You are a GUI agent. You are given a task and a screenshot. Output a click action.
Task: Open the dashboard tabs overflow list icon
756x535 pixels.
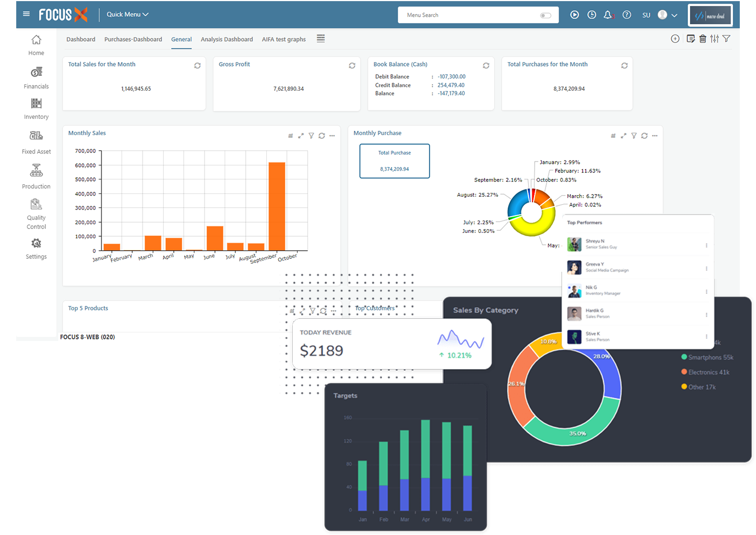[x=321, y=38]
